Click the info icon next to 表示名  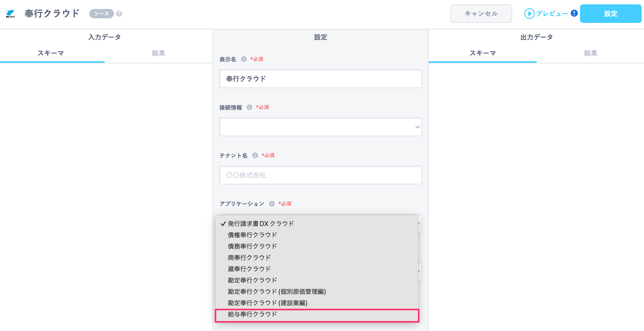[x=244, y=59]
